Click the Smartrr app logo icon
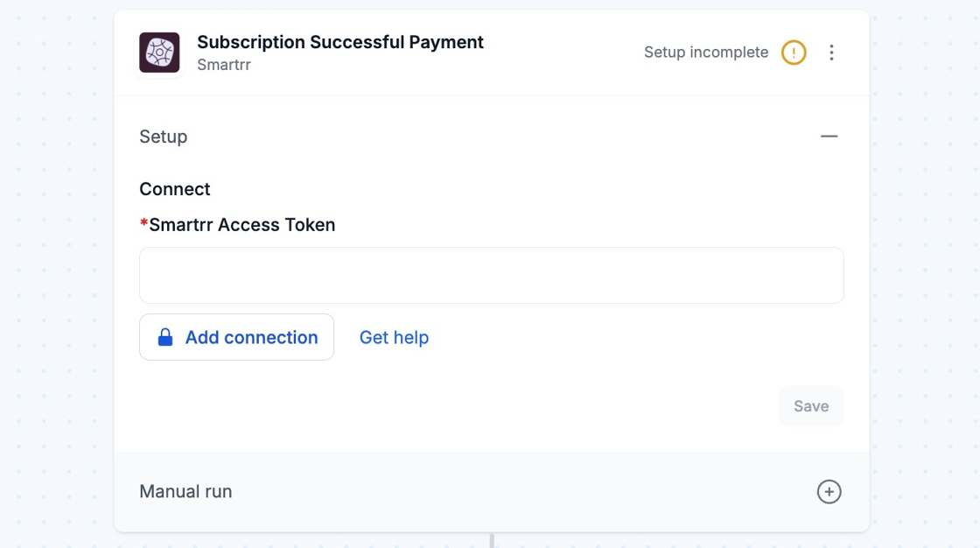The height and width of the screenshot is (548, 980). tap(159, 53)
